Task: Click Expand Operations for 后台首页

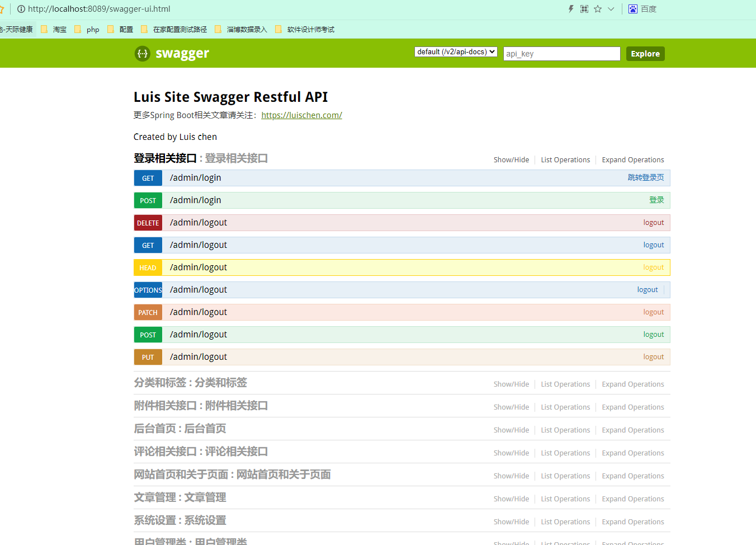Action: pos(633,430)
